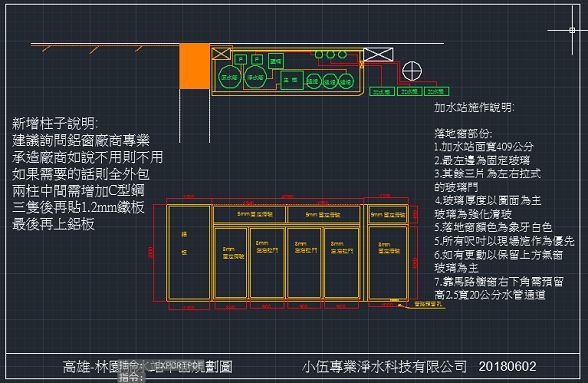The width and height of the screenshot is (588, 383).
Task: Select the leftmost small green circle at top
Action: pos(318,55)
